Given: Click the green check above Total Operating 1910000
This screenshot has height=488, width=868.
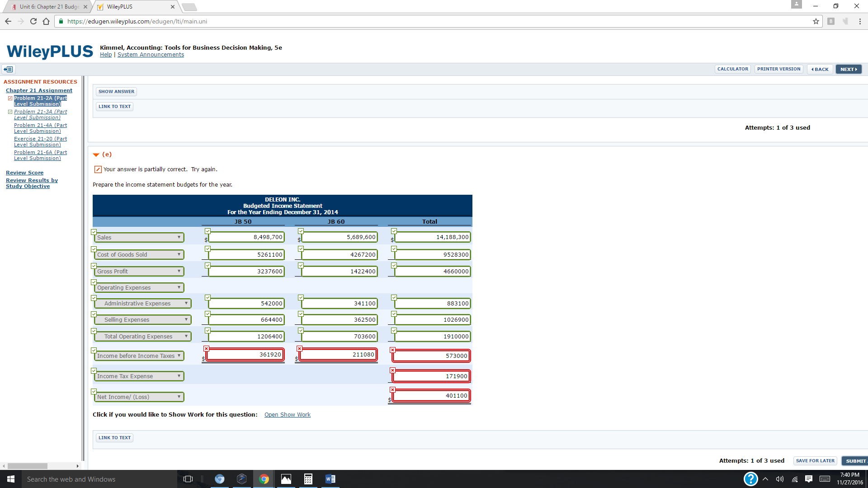Looking at the screenshot, I should tap(394, 330).
